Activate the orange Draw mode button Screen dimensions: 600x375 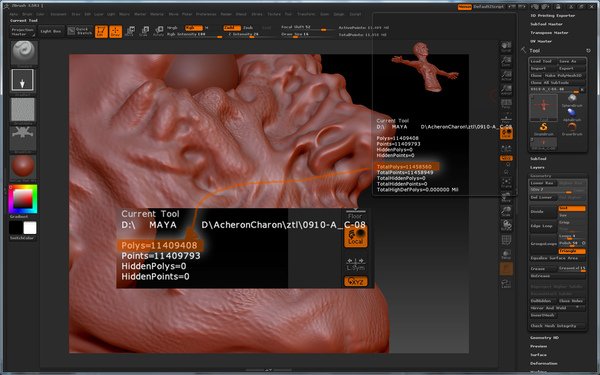click(116, 31)
